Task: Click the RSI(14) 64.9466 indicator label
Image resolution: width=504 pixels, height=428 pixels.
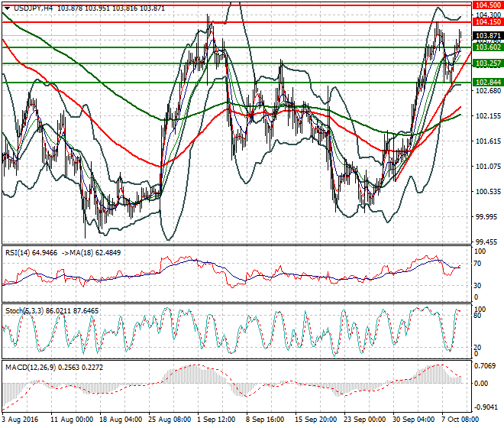Action: [x=31, y=253]
